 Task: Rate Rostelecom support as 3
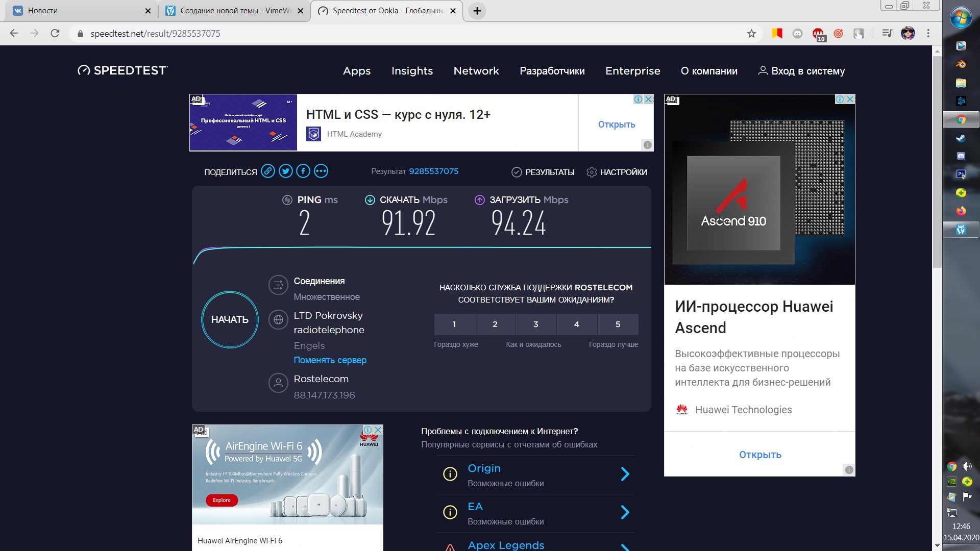coord(536,324)
